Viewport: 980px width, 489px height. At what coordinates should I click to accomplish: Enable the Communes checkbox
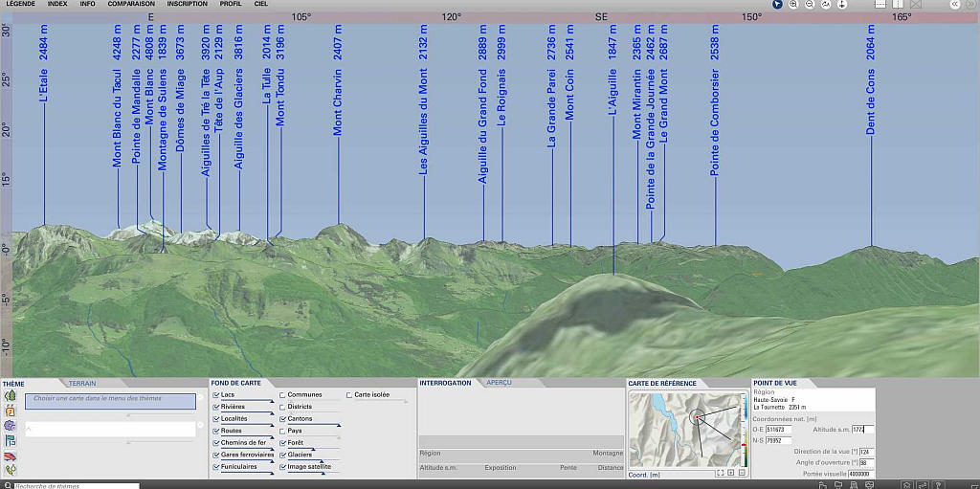283,394
